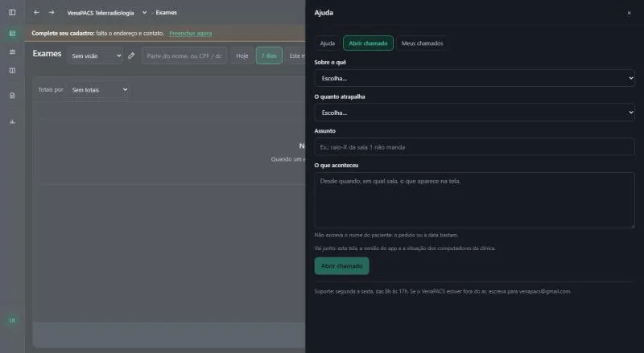Open the sliders settings sidebar icon
This screenshot has height=353, width=644.
click(12, 51)
